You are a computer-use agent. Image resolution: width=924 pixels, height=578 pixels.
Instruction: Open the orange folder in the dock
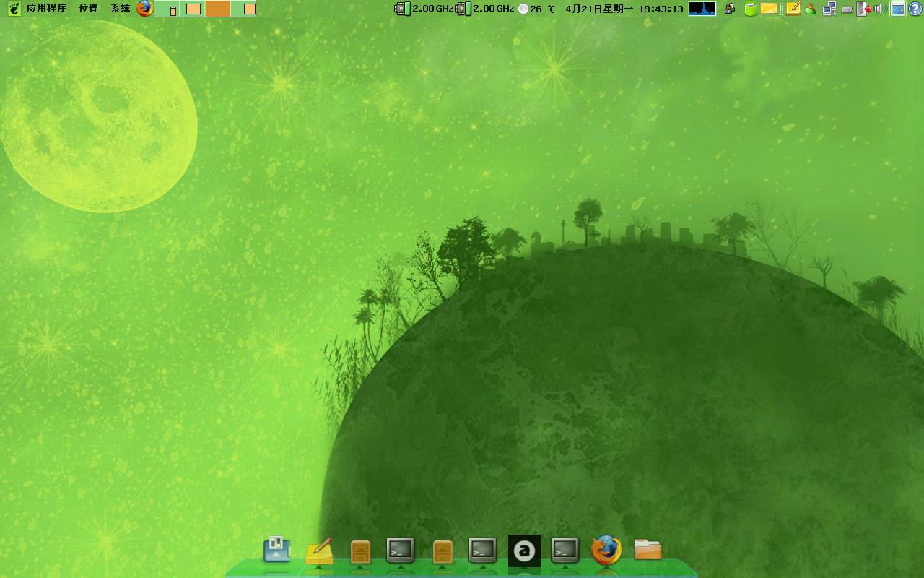click(x=648, y=550)
